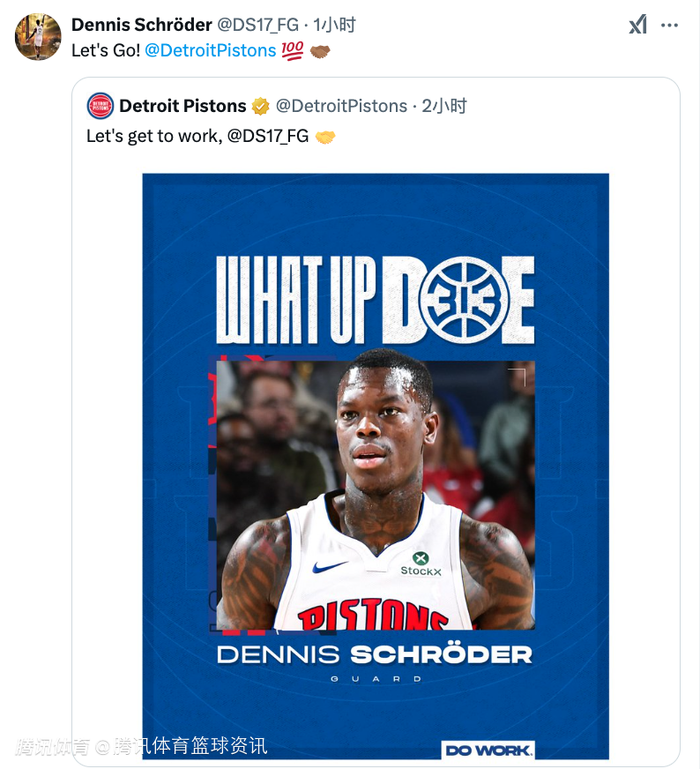
Task: Click the Detroit Pistons round logo avatar
Action: [x=101, y=106]
